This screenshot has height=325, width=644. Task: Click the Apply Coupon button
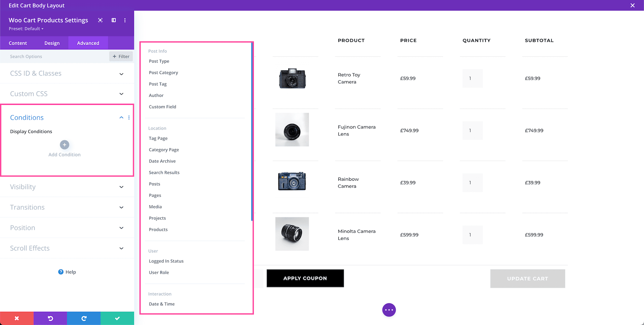[x=305, y=278]
